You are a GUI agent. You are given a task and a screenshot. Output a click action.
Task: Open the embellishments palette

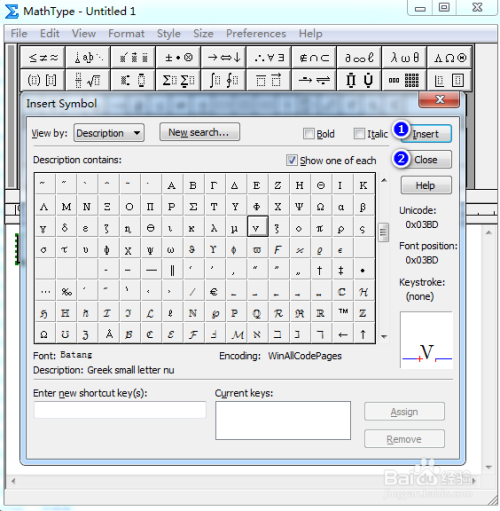133,58
